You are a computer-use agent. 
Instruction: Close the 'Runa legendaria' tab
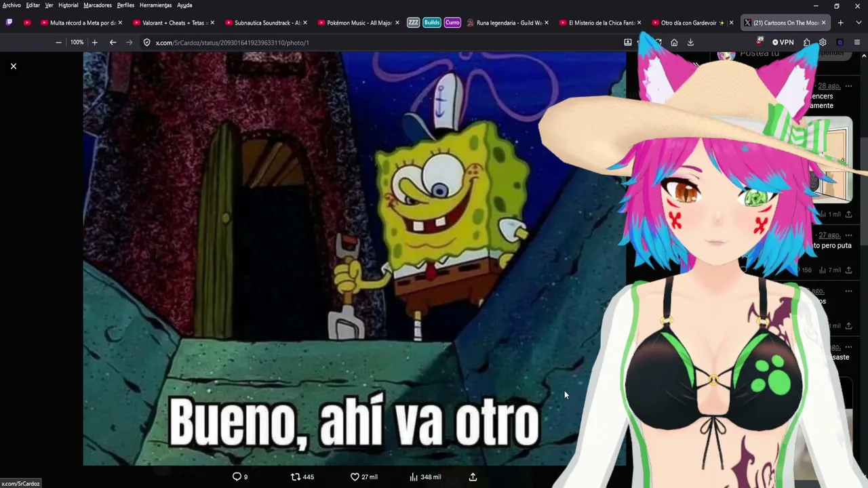[x=547, y=22]
